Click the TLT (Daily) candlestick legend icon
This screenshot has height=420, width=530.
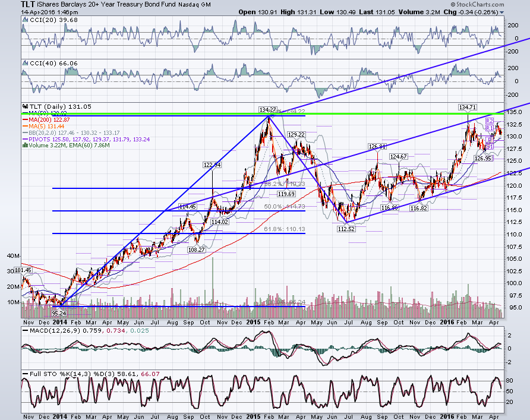tap(25, 107)
